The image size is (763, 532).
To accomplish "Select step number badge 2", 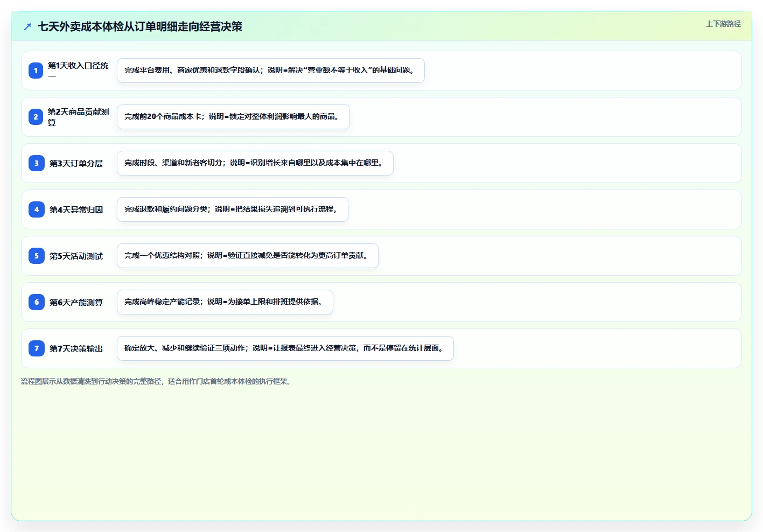I will pyautogui.click(x=36, y=117).
